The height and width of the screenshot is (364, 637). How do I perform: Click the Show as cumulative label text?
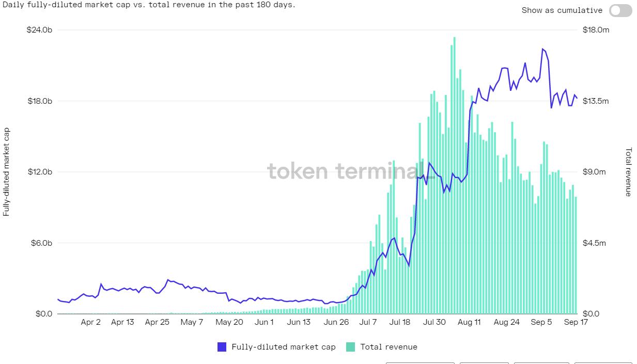coord(562,10)
